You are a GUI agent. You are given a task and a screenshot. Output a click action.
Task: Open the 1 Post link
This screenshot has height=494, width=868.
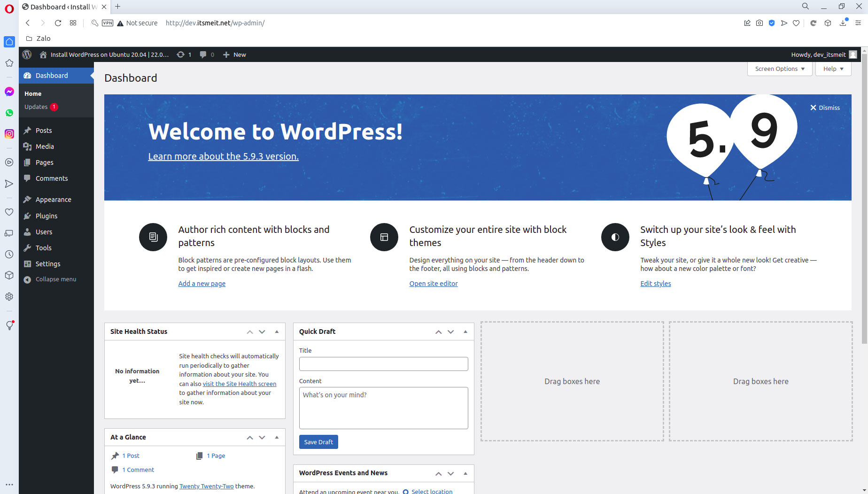click(x=131, y=455)
